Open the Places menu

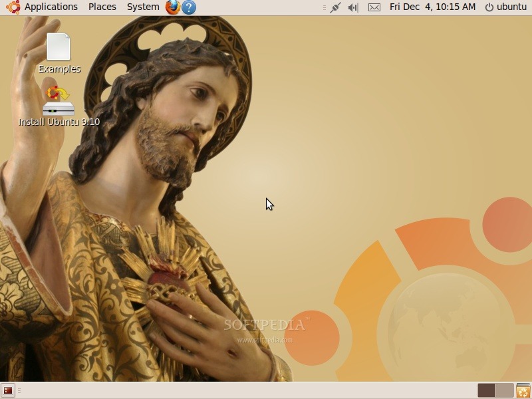(x=102, y=7)
